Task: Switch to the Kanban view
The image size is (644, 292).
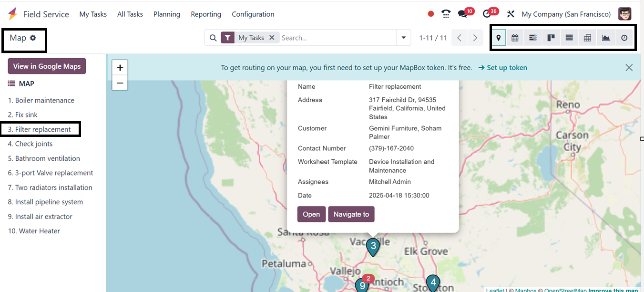Action: pos(551,38)
